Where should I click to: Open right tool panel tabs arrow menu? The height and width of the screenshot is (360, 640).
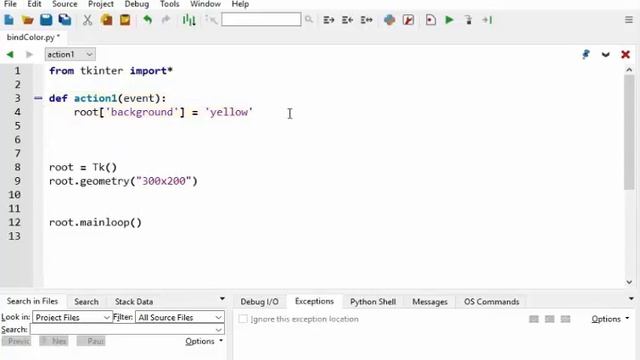click(x=631, y=299)
